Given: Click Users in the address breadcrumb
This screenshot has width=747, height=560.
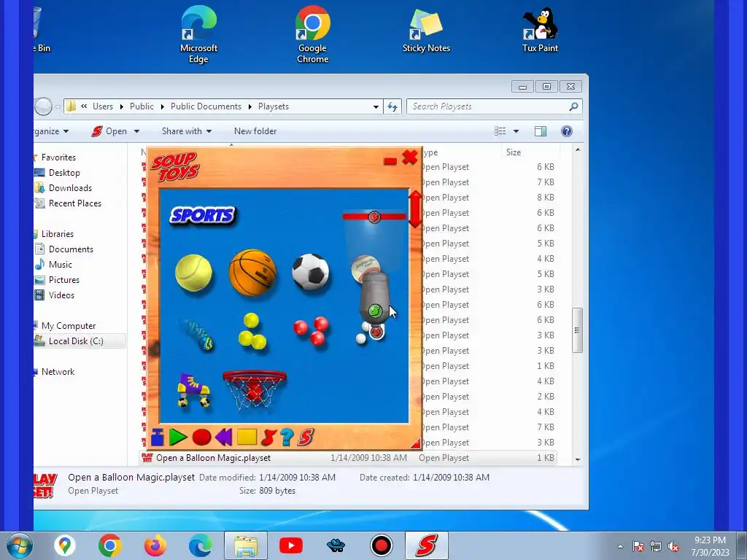Looking at the screenshot, I should (x=103, y=106).
